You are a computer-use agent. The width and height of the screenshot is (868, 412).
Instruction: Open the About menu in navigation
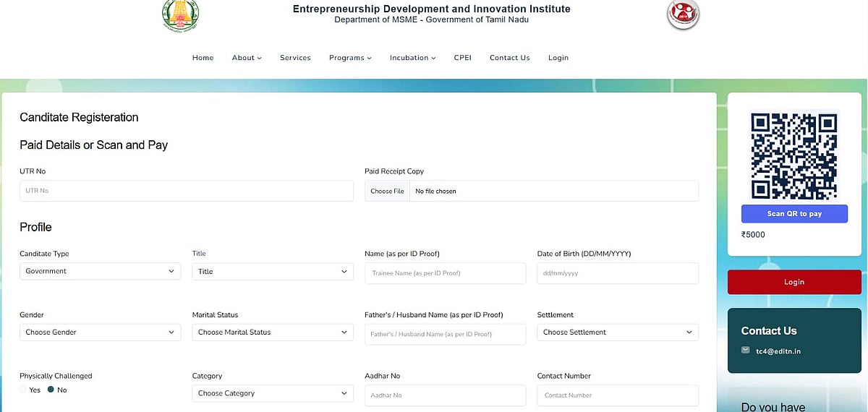click(x=247, y=58)
